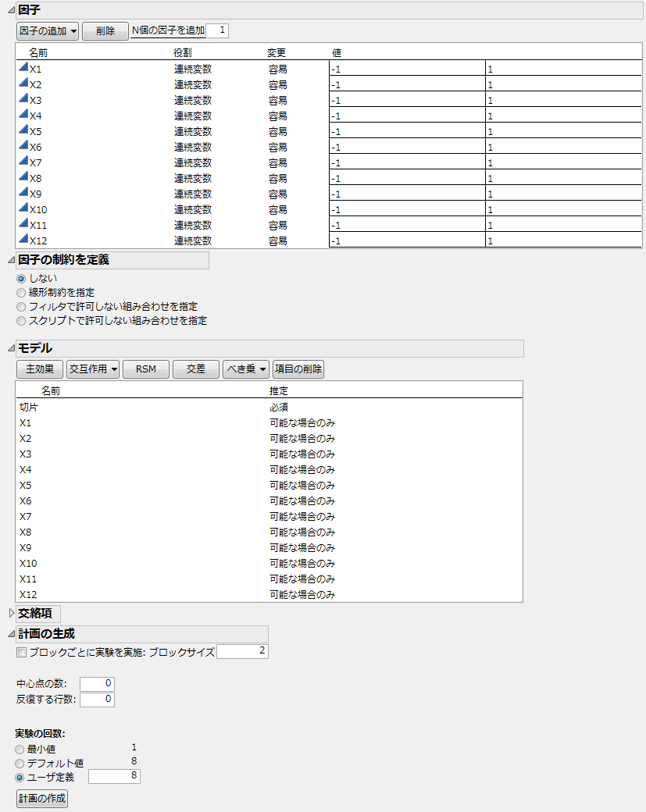Open the べき乗 dropdown

point(244,369)
